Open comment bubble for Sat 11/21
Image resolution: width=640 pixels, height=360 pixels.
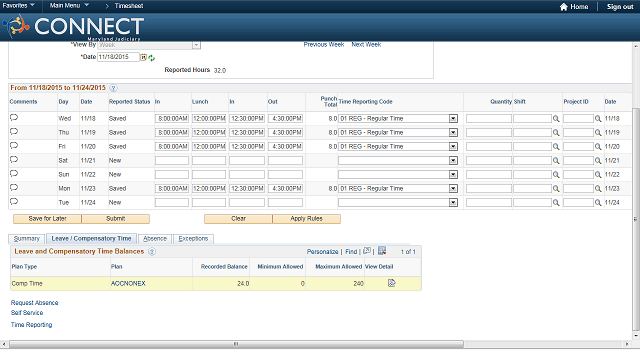(x=14, y=160)
